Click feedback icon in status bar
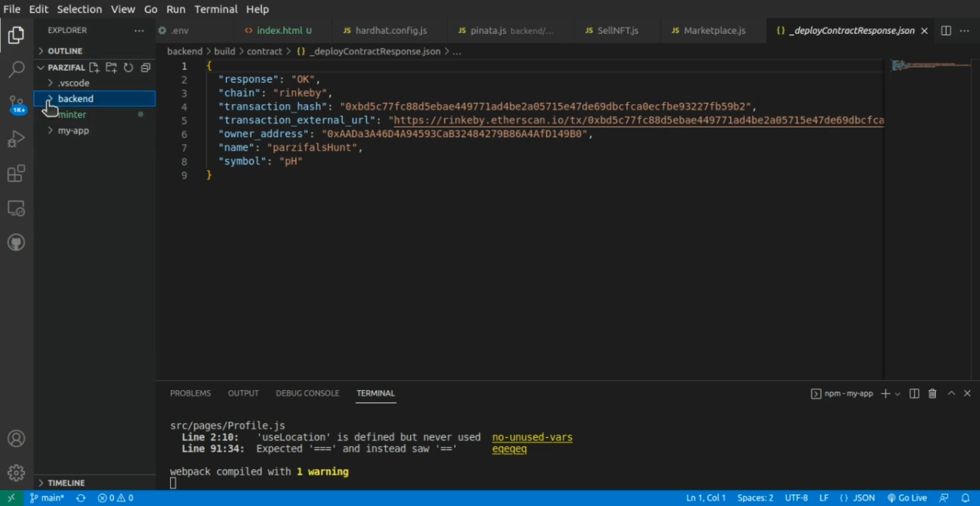 [x=944, y=498]
